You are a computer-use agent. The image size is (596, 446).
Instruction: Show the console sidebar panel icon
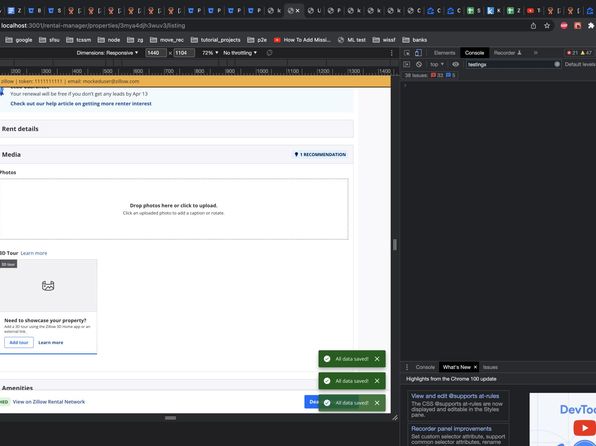(x=407, y=64)
